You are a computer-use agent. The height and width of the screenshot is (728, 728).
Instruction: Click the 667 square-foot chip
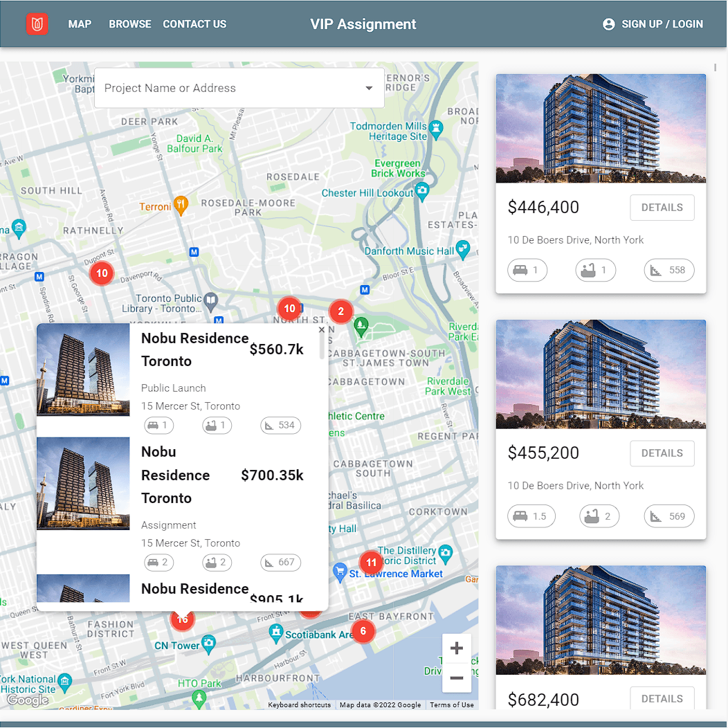(x=280, y=562)
